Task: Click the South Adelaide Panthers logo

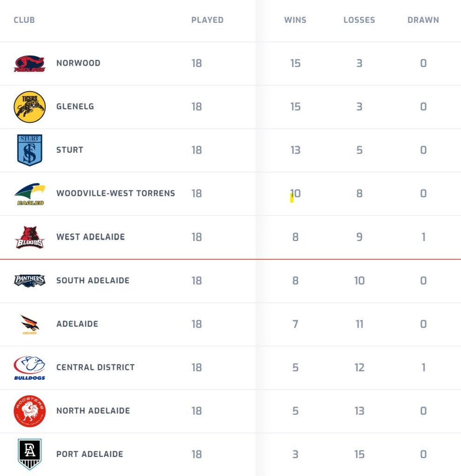Action: click(30, 281)
